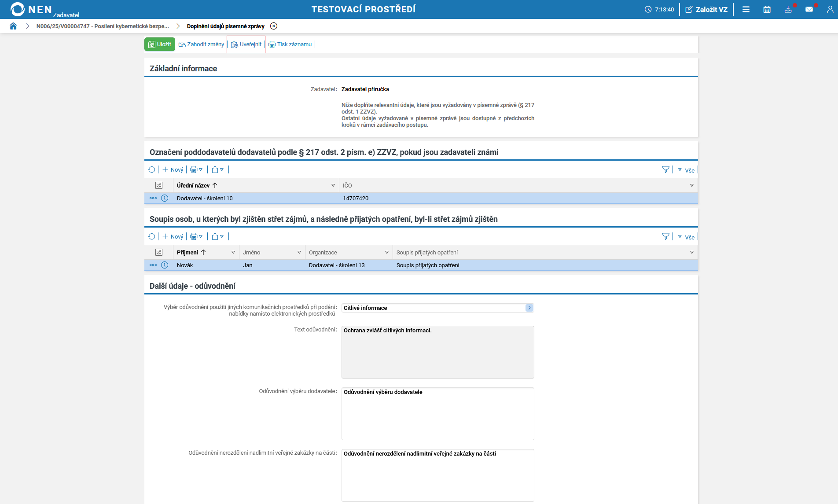
Task: Open column settings of the subcontractors table
Action: click(159, 185)
